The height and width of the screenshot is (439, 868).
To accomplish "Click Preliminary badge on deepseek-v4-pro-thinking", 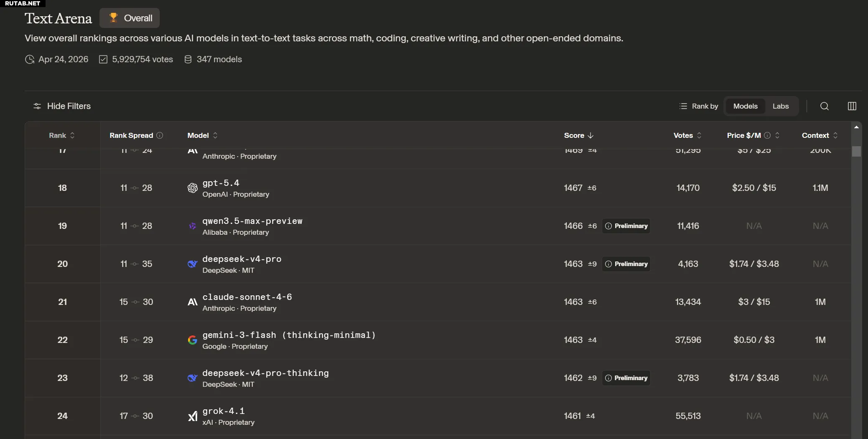I will point(626,378).
